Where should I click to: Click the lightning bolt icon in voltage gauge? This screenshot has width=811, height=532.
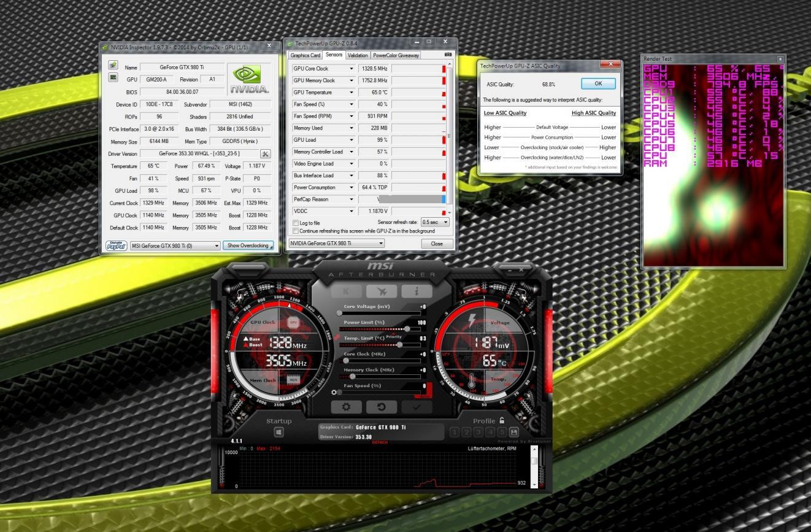472,322
